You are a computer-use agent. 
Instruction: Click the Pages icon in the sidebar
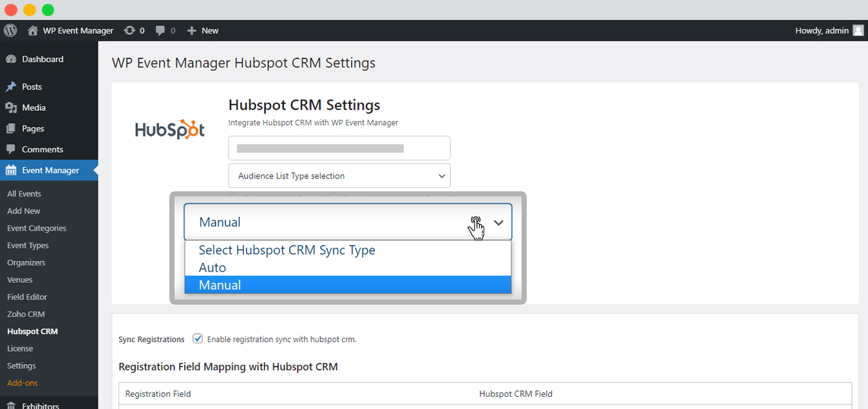(x=11, y=129)
